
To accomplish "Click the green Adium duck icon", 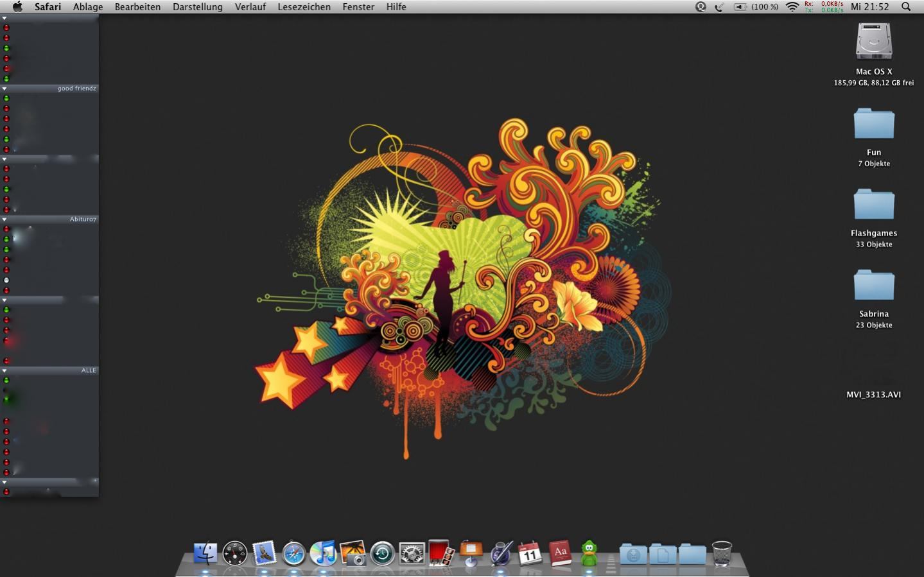I will [x=589, y=553].
